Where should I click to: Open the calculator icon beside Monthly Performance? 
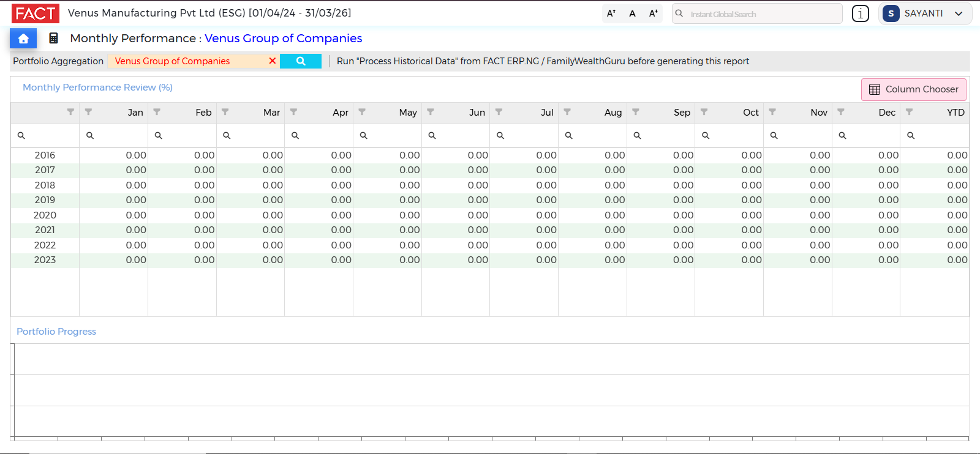point(54,39)
